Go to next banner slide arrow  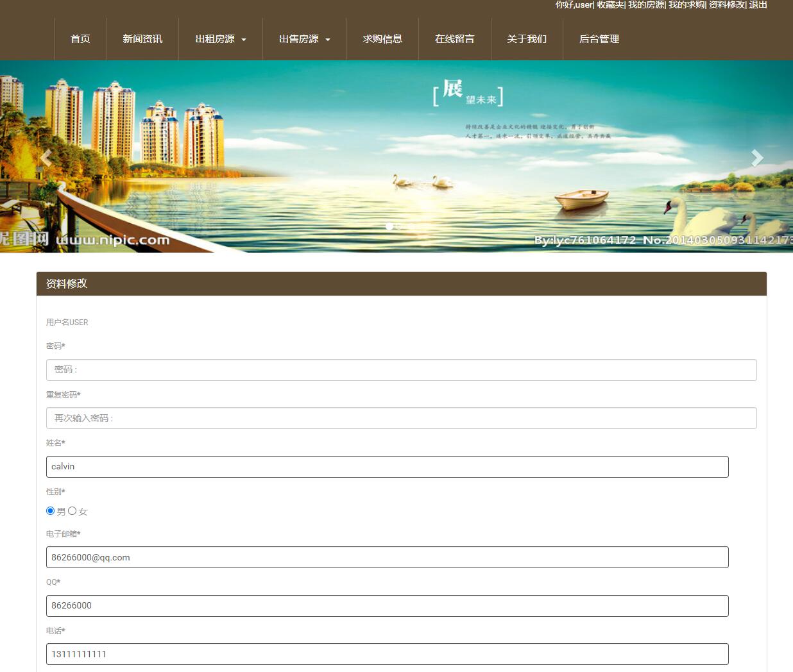757,158
